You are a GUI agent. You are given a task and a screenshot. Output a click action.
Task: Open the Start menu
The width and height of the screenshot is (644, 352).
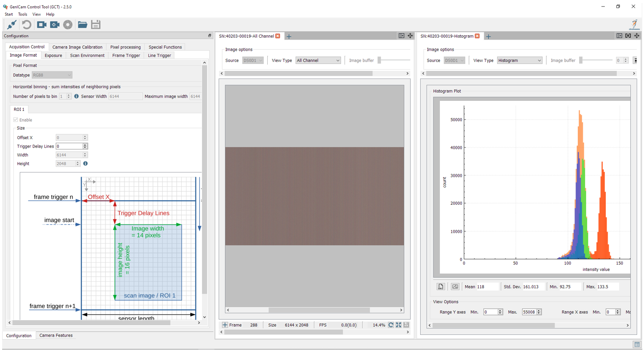coord(9,14)
